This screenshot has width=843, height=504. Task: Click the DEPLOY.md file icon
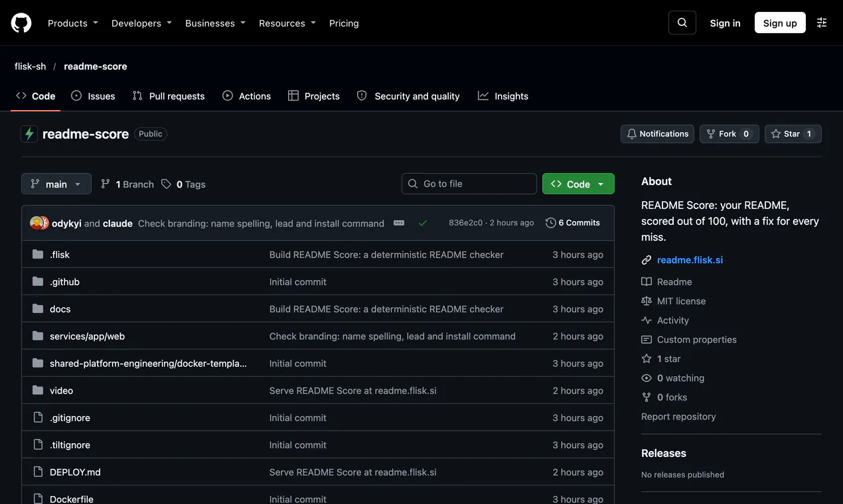(38, 472)
